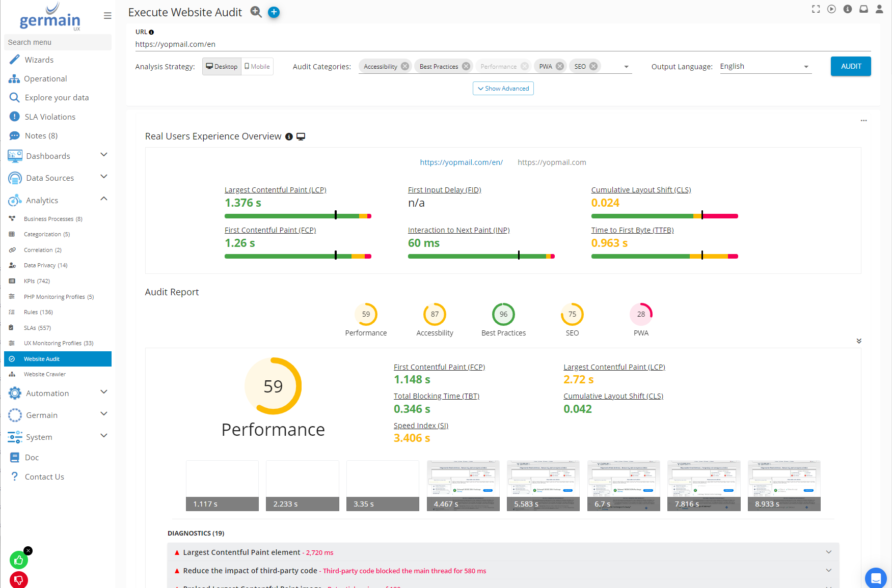The height and width of the screenshot is (588, 892).
Task: Click the AUDIT button
Action: [x=850, y=66]
